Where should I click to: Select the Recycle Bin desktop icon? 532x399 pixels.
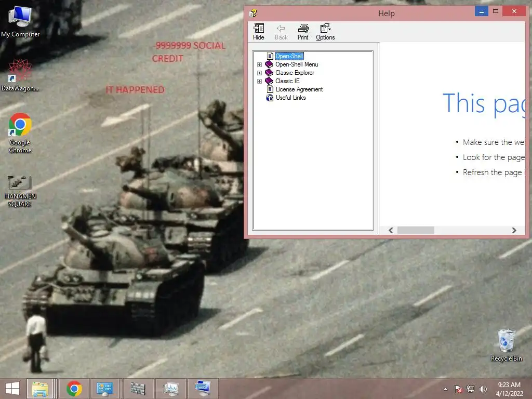[506, 345]
